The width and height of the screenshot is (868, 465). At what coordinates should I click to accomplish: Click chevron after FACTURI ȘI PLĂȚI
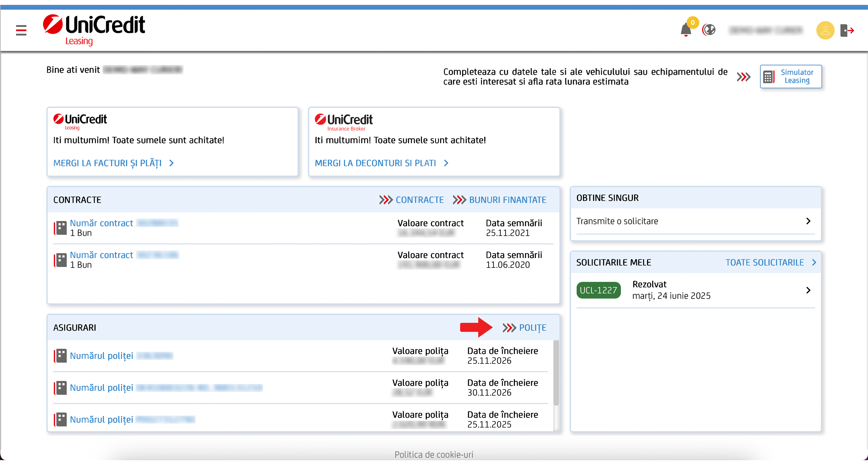[x=171, y=163]
